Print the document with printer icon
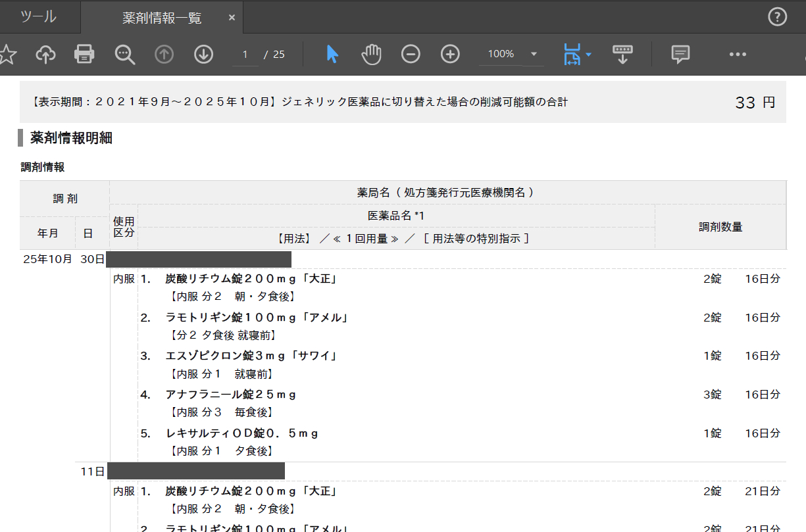Image resolution: width=806 pixels, height=532 pixels. (x=84, y=55)
